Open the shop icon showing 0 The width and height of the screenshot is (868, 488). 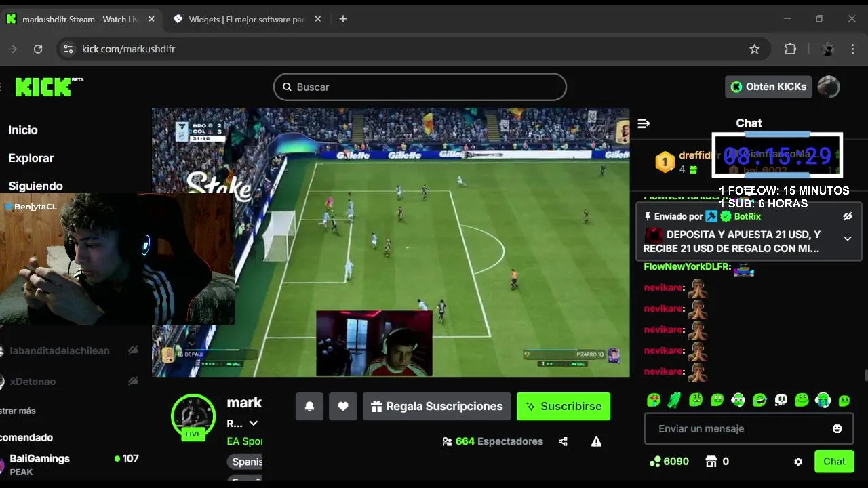tap(711, 462)
